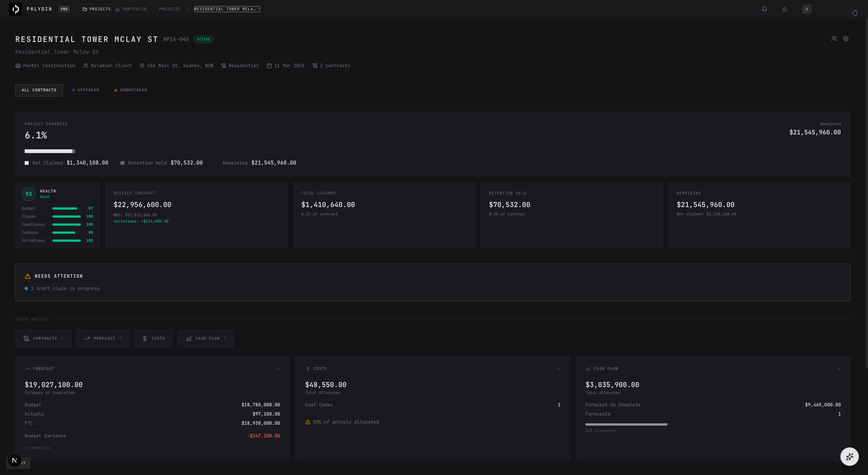Switch to All Contracts tab

tap(39, 90)
